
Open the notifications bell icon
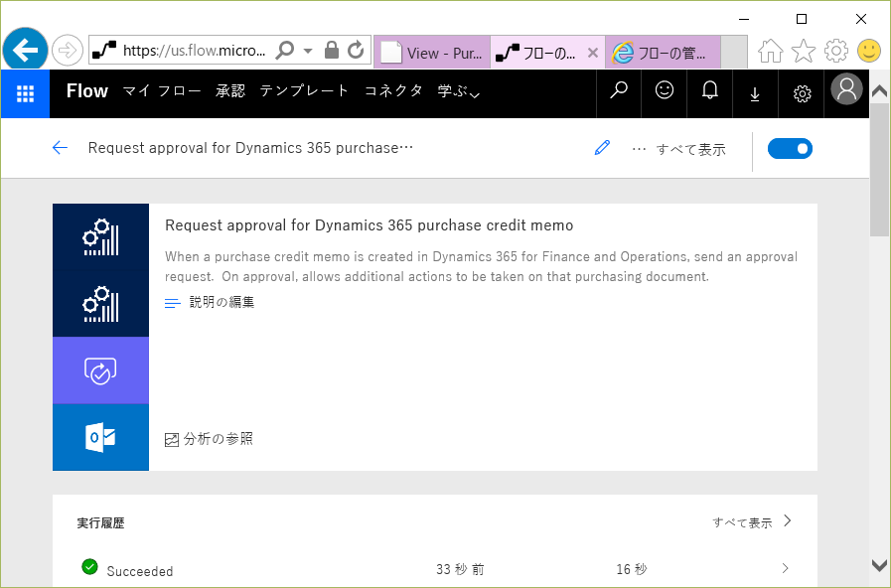[710, 91]
